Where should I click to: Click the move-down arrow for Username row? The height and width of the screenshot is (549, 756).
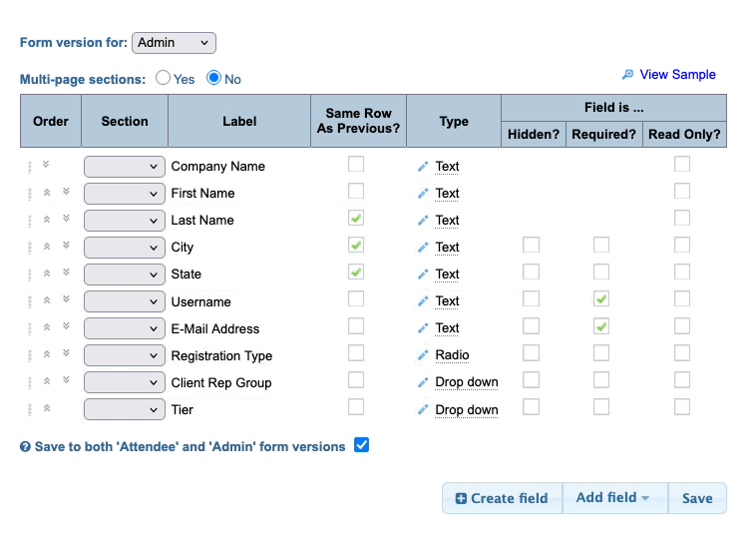click(66, 299)
